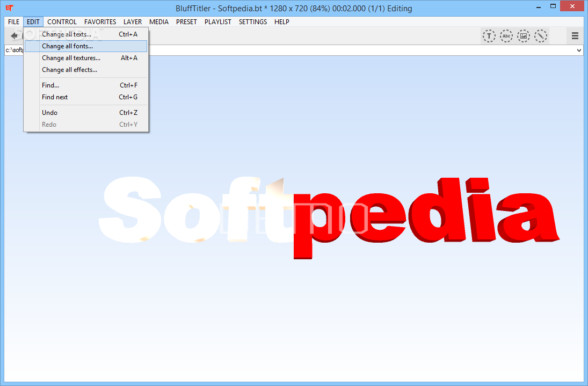Open the HELP menu
The height and width of the screenshot is (386, 588).
coord(281,21)
